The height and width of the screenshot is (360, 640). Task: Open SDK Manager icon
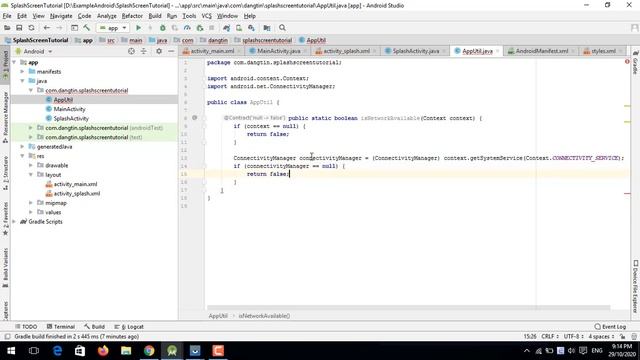pos(251,28)
